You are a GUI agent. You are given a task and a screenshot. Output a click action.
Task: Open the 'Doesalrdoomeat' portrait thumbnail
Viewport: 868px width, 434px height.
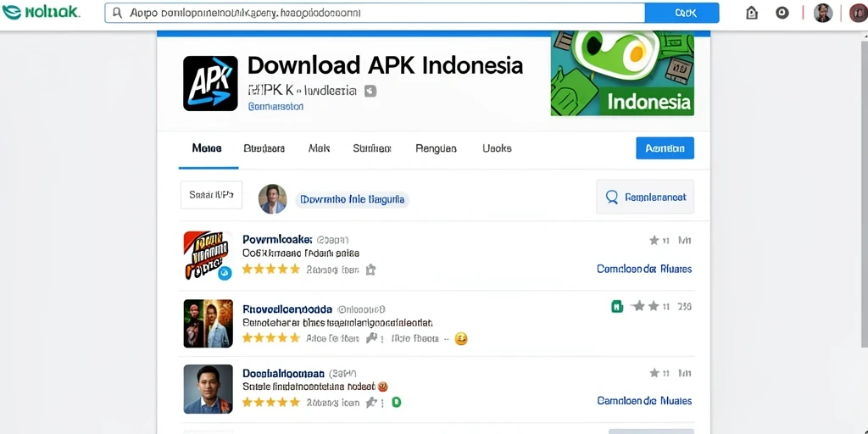pos(209,389)
